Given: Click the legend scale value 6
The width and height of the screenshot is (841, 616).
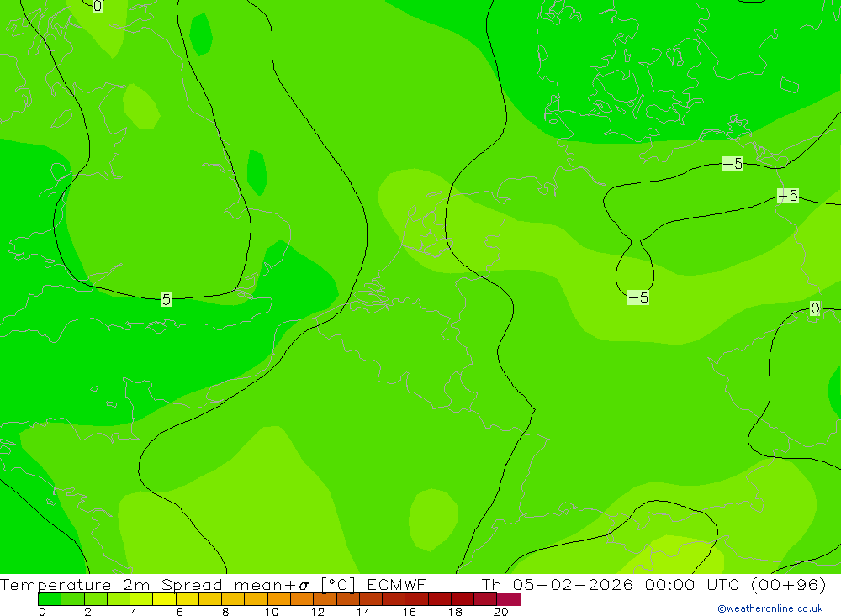Looking at the screenshot, I should point(180,612).
